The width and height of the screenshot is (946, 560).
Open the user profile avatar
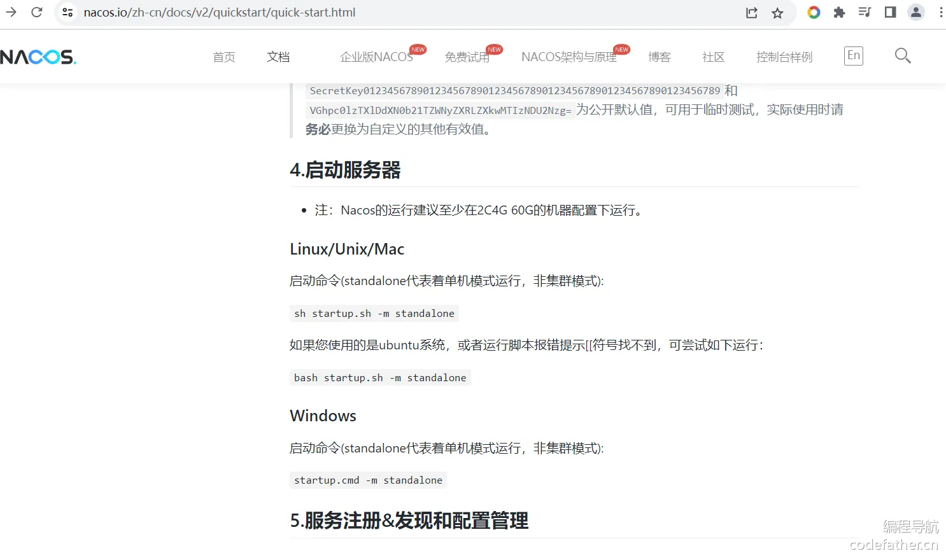tap(915, 12)
